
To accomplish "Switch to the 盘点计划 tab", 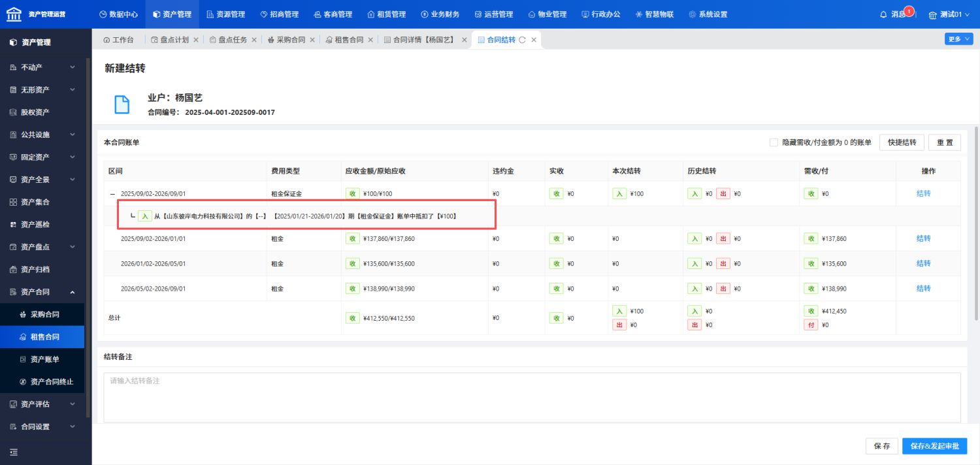I will (x=169, y=40).
